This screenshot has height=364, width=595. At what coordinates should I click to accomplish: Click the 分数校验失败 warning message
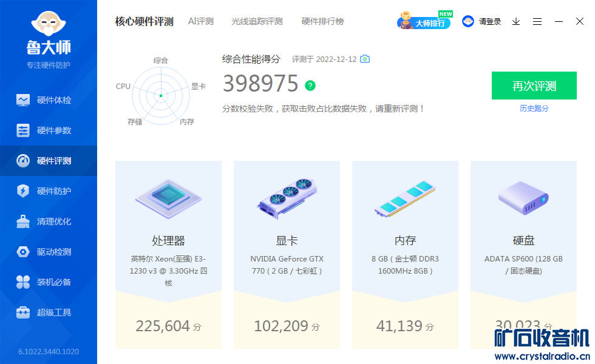pyautogui.click(x=323, y=109)
